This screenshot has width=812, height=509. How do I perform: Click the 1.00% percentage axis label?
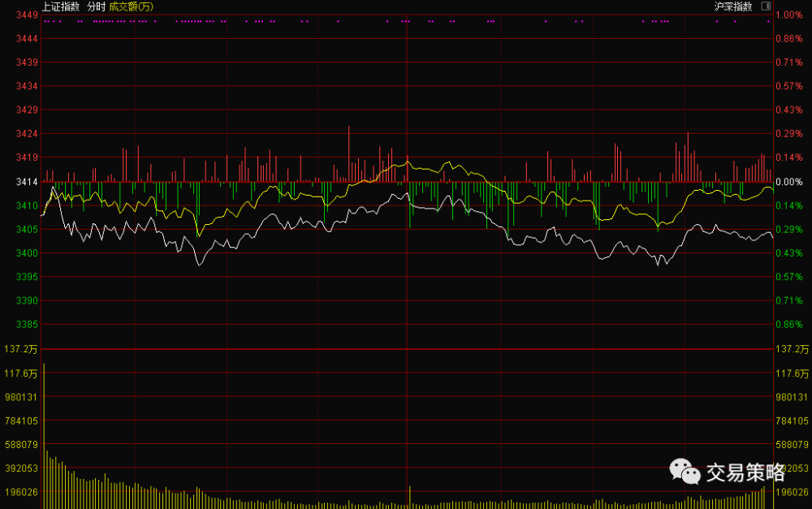(x=789, y=15)
